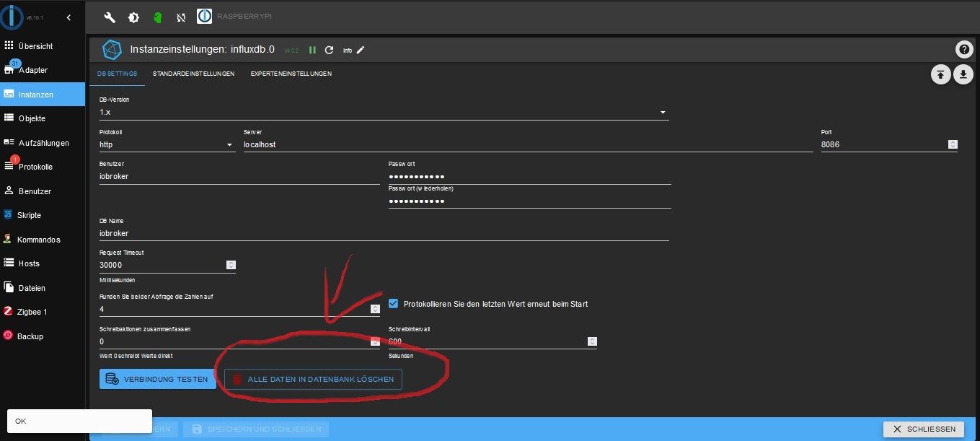Open the DB-Version dropdown

(x=663, y=113)
